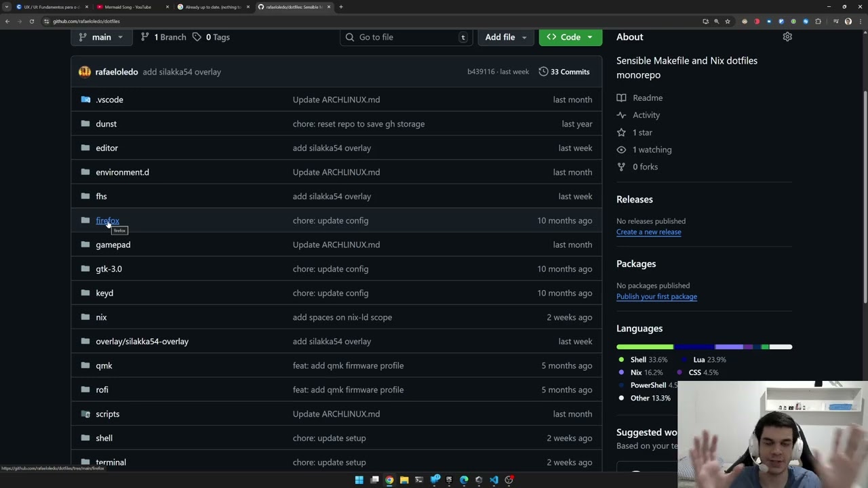The image size is (868, 488).
Task: Go back using browser back arrow
Action: tap(7, 21)
